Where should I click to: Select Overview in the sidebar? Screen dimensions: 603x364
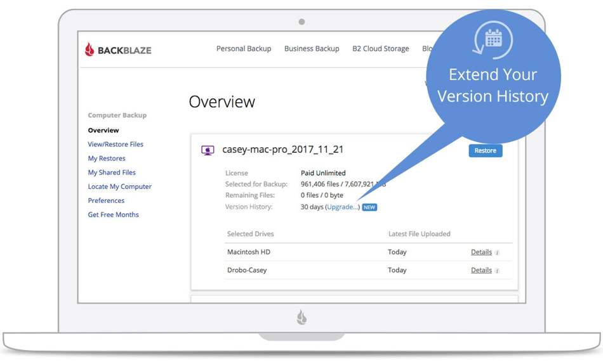tap(103, 130)
